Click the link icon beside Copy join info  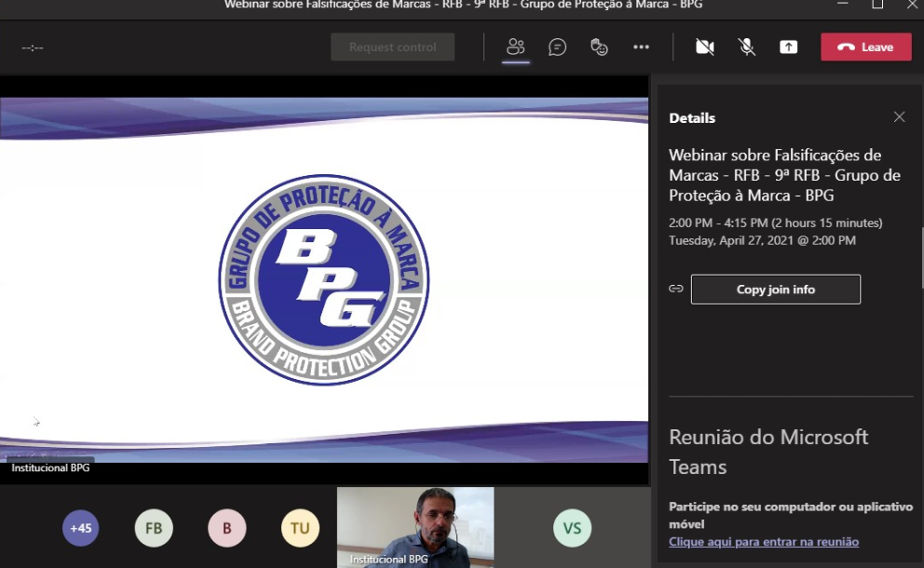tap(676, 290)
